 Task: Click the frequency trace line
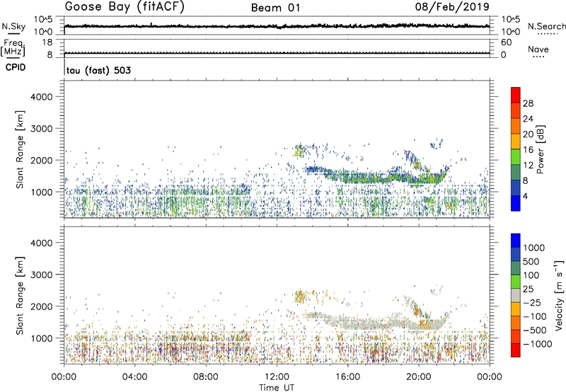tap(277, 53)
